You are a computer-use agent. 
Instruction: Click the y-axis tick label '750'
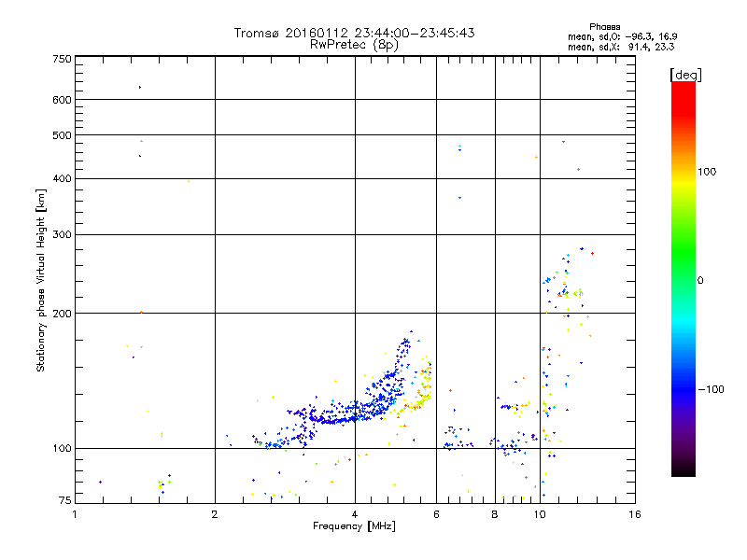[62, 59]
